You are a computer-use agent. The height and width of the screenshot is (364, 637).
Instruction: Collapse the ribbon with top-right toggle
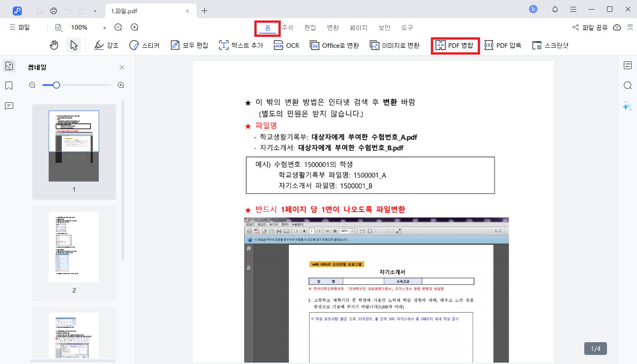coord(630,27)
